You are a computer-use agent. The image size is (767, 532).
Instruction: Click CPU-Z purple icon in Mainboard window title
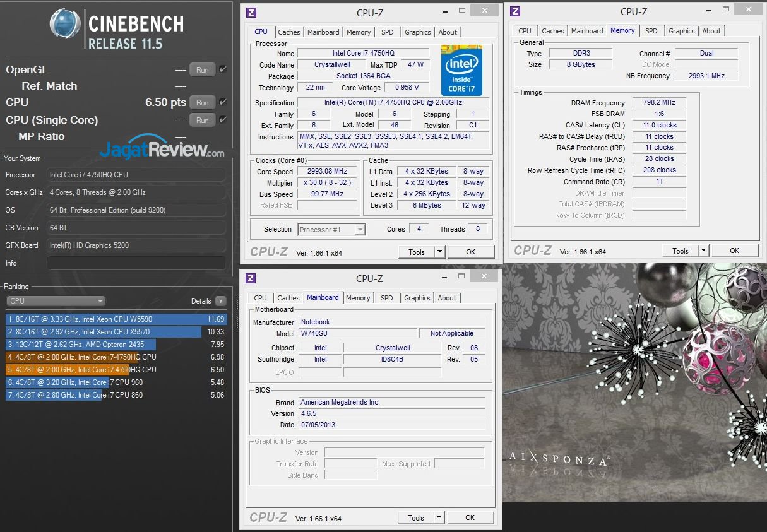[x=251, y=278]
